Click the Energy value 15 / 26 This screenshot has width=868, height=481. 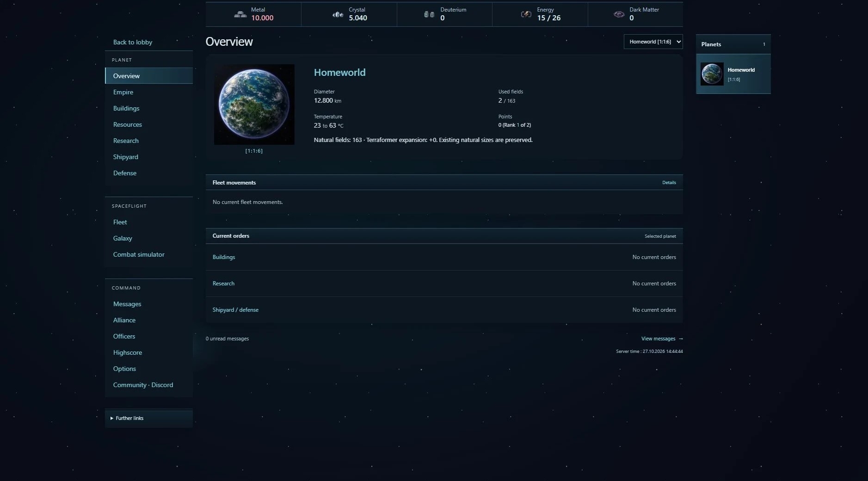(x=549, y=18)
